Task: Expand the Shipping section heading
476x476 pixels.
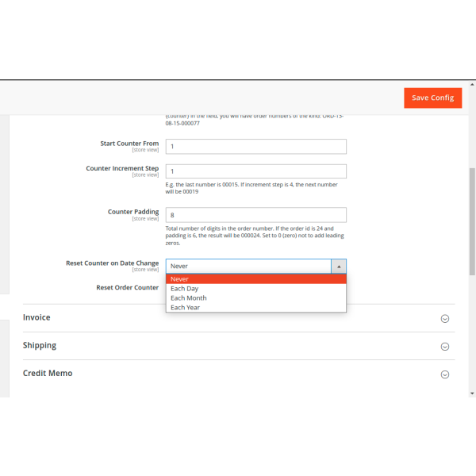Action: [x=40, y=346]
